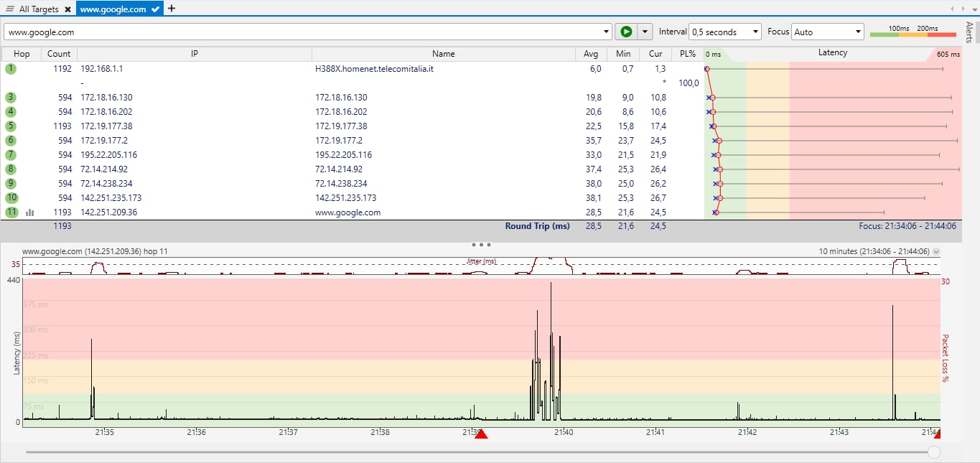Click the IP cell 192.168.1.1
The image size is (980, 463).
pos(102,69)
